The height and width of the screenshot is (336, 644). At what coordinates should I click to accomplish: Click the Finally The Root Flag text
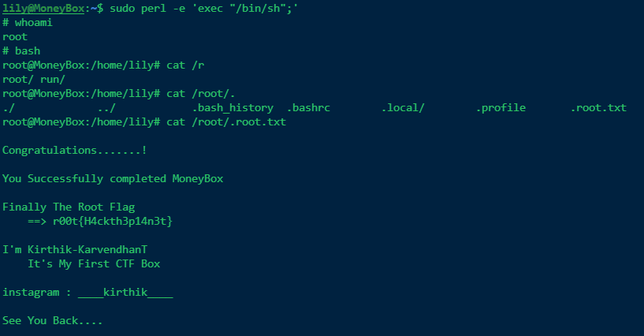coord(69,207)
